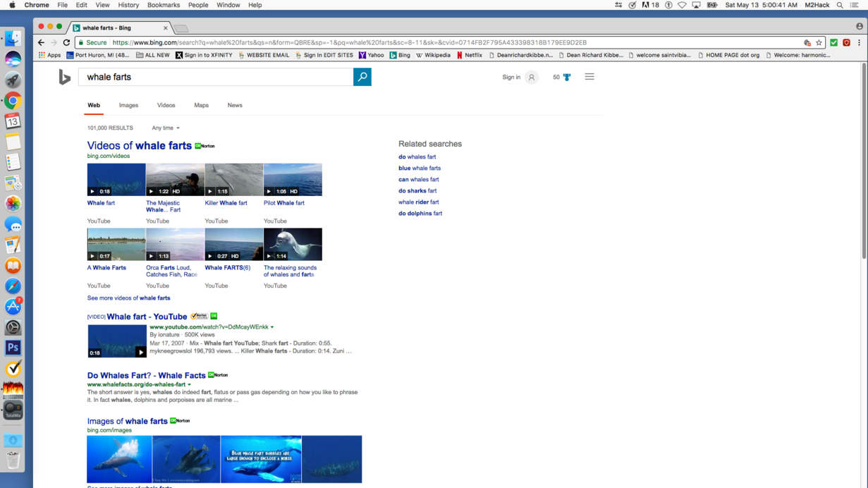Open Launchpad rocket icon in dock
The image size is (868, 488).
point(13,80)
